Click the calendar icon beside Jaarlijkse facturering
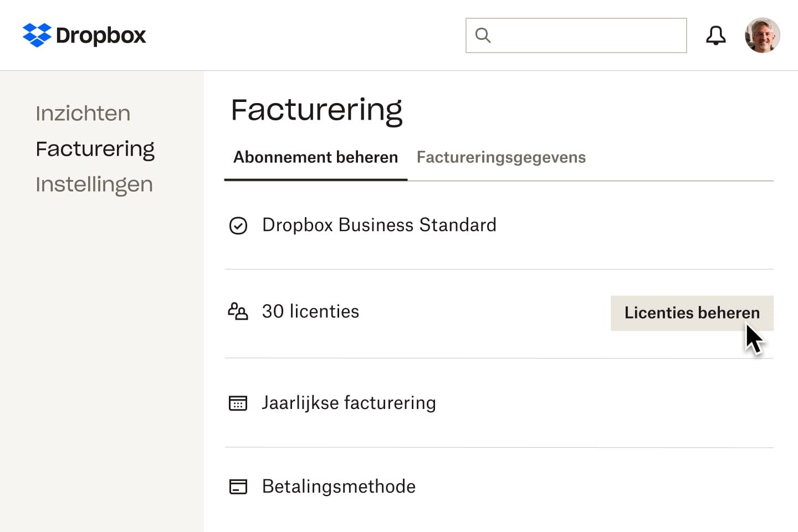The height and width of the screenshot is (532, 798). (x=238, y=403)
